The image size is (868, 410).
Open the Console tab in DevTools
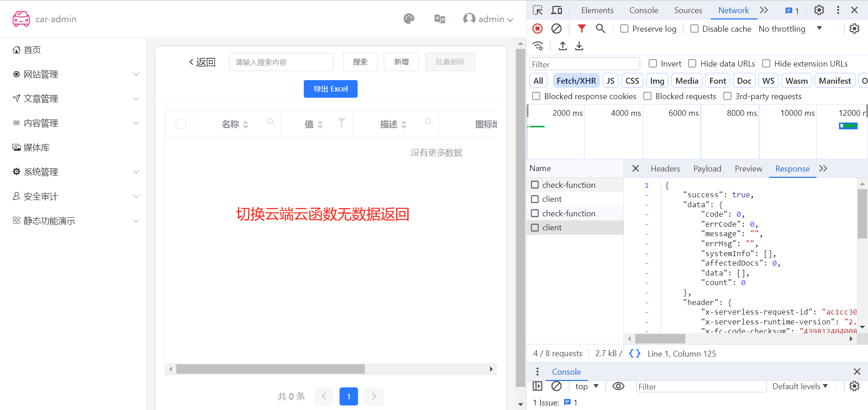tap(643, 10)
